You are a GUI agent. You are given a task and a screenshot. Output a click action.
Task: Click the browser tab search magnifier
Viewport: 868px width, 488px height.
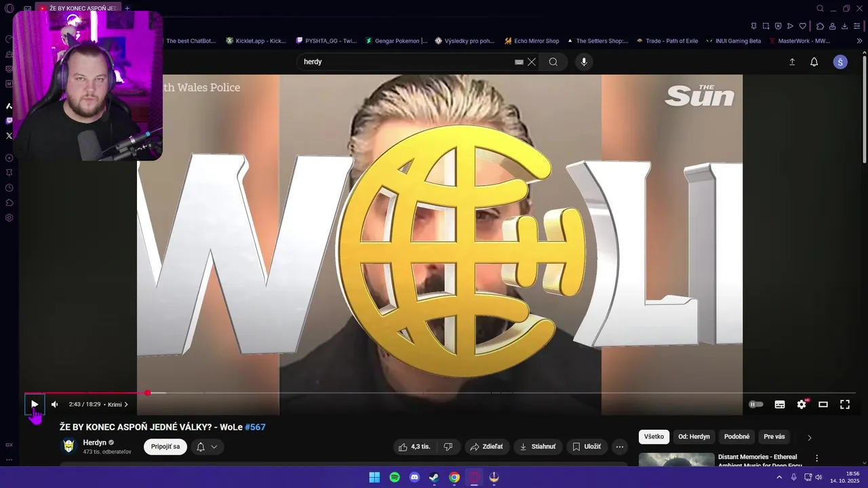click(x=820, y=8)
